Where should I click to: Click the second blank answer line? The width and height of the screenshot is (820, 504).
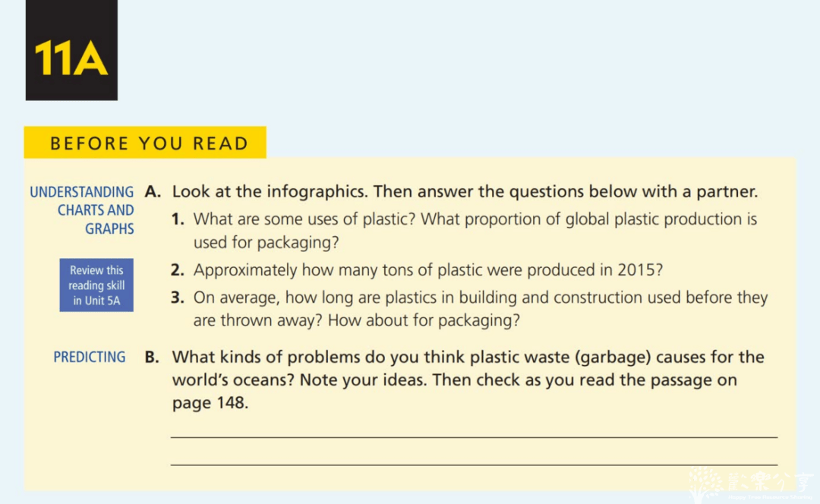point(474,464)
